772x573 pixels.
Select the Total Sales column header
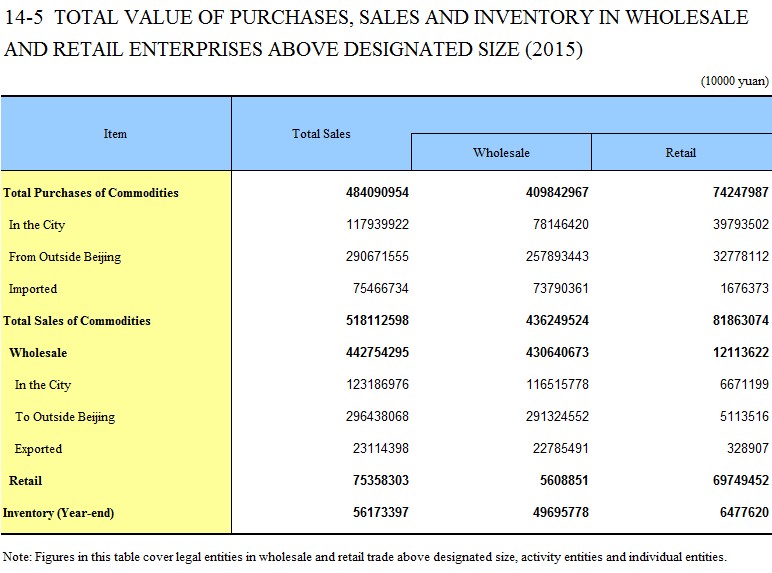tap(321, 134)
